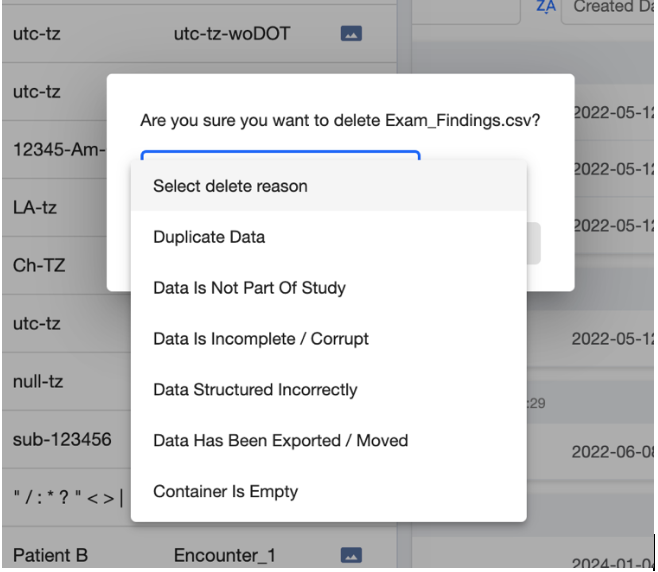Select the Duplicate Data reason
The image size is (658, 572).
329,237
